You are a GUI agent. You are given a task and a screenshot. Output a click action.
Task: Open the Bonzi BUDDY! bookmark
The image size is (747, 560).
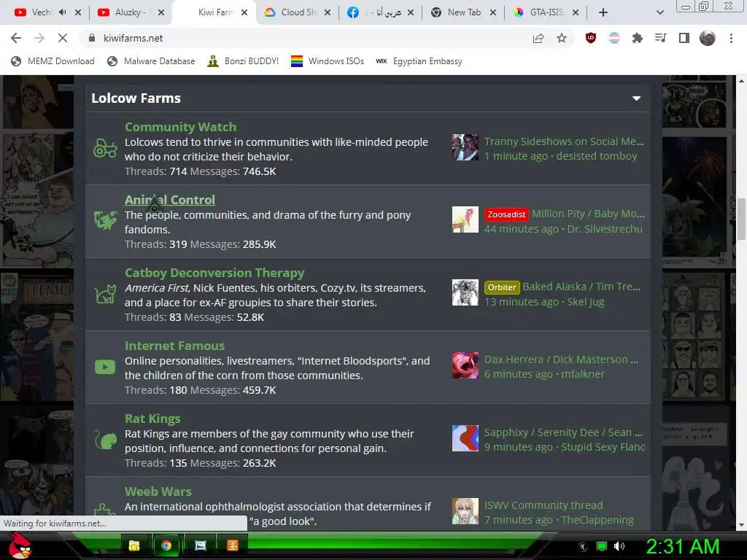pos(244,61)
